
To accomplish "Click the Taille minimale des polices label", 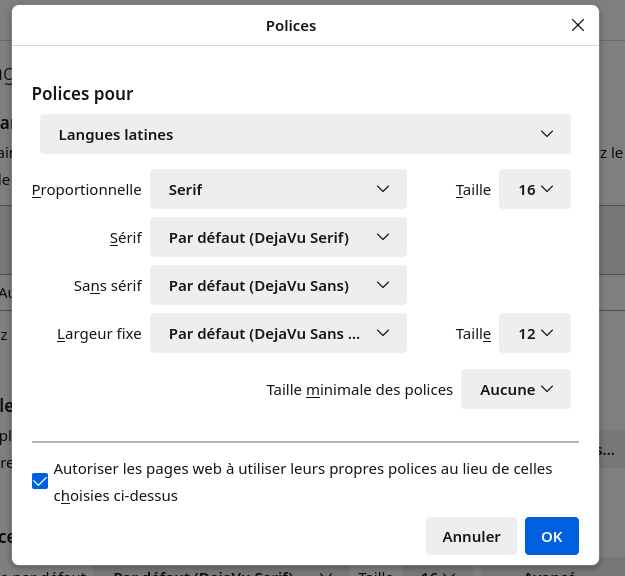I will point(360,390).
